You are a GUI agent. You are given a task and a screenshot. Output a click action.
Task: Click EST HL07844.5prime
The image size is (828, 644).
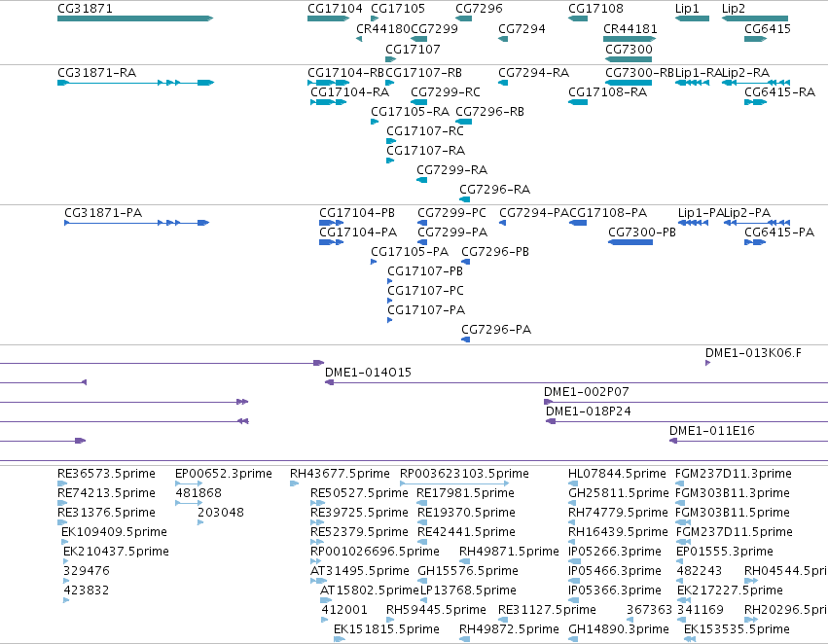point(573,483)
